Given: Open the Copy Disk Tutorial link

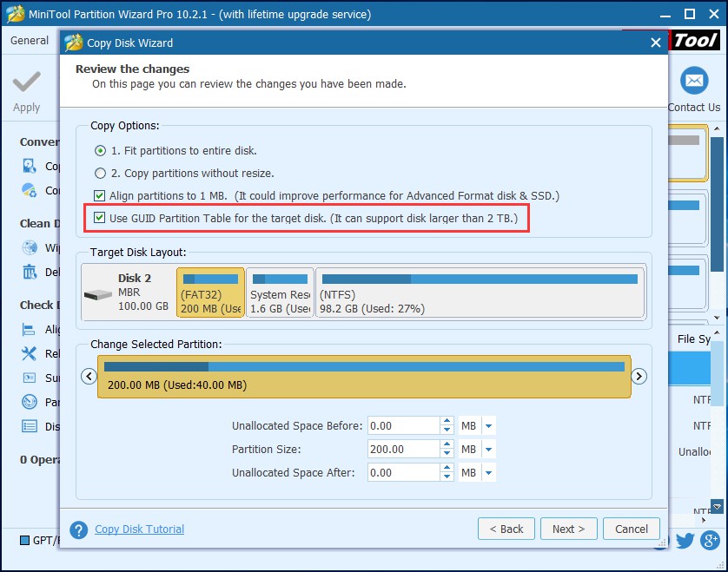Looking at the screenshot, I should click(x=139, y=529).
